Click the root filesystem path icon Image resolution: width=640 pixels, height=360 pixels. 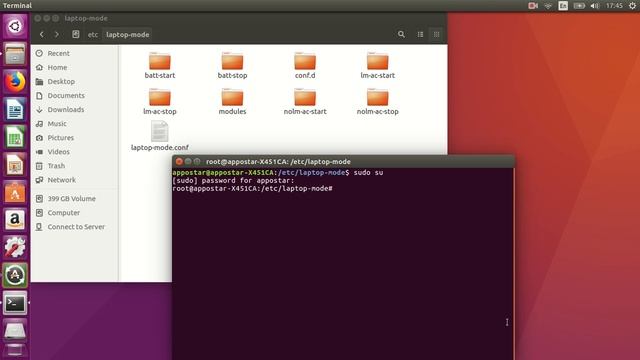tap(76, 35)
